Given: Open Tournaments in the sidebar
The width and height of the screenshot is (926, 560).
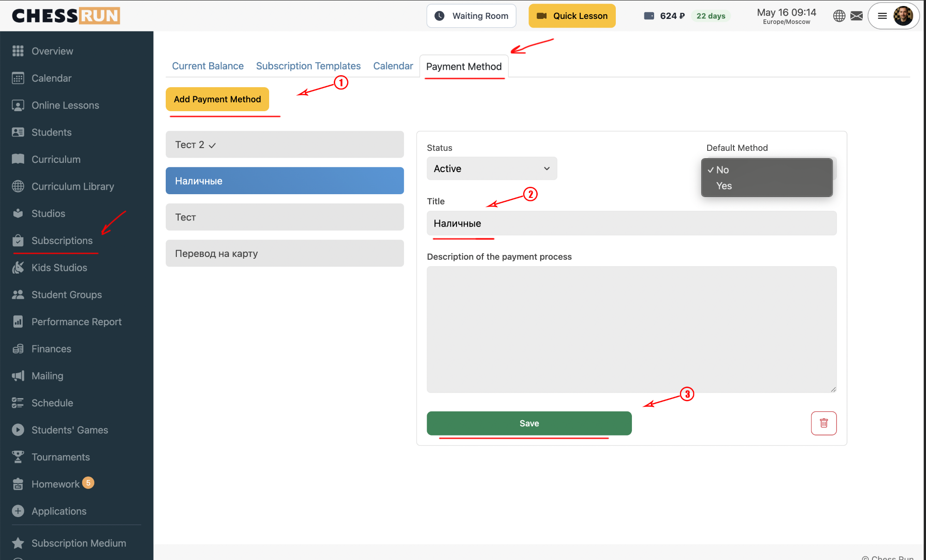Looking at the screenshot, I should 60,457.
